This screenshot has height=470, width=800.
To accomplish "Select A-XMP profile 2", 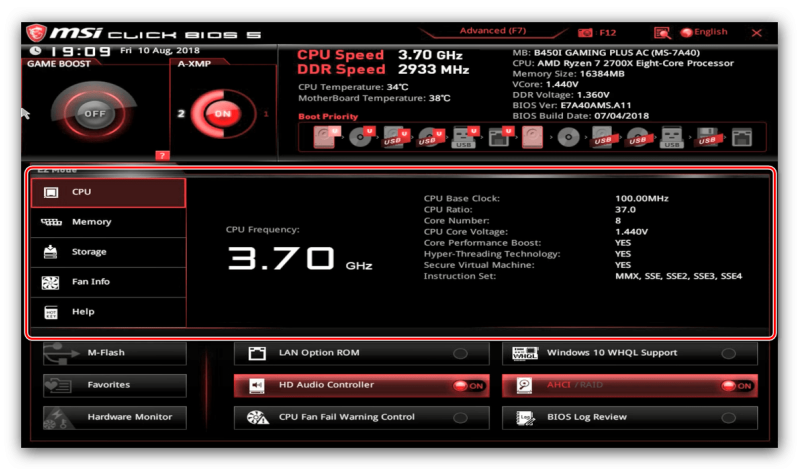I will coord(181,113).
